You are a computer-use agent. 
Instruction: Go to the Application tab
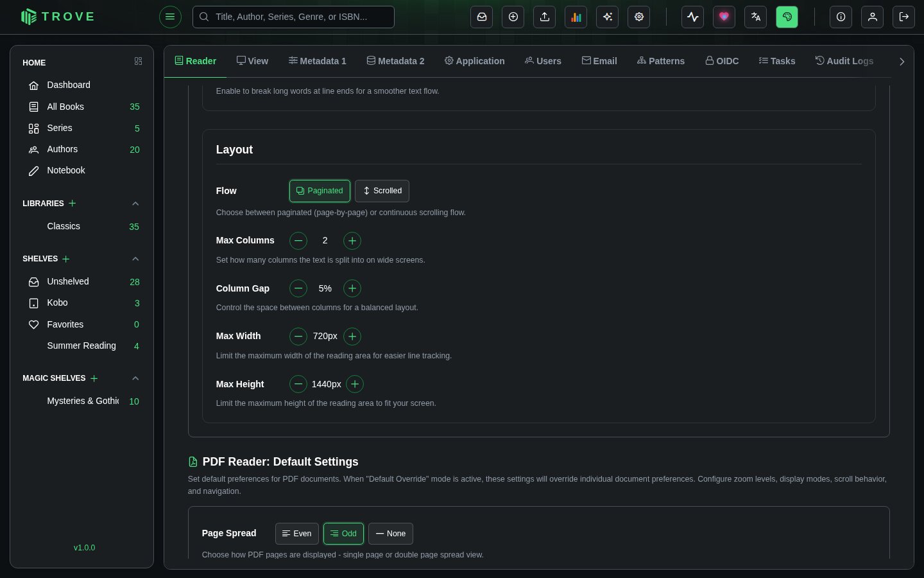474,61
